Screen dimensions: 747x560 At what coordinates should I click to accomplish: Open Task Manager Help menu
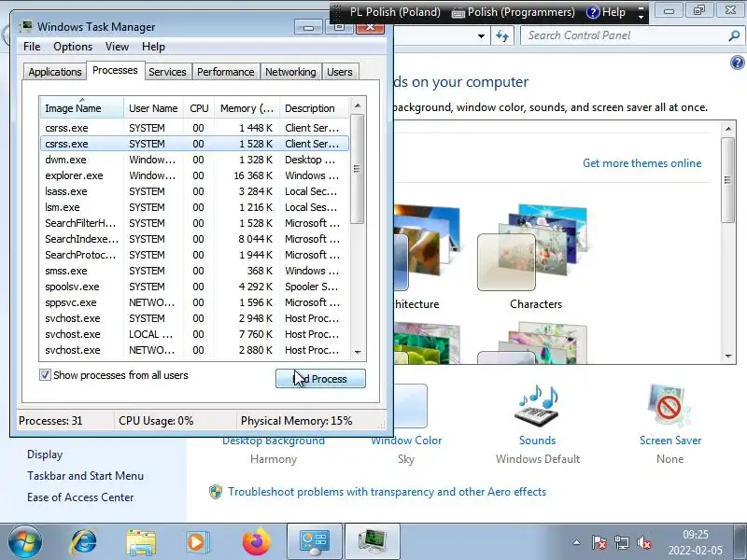(x=153, y=47)
